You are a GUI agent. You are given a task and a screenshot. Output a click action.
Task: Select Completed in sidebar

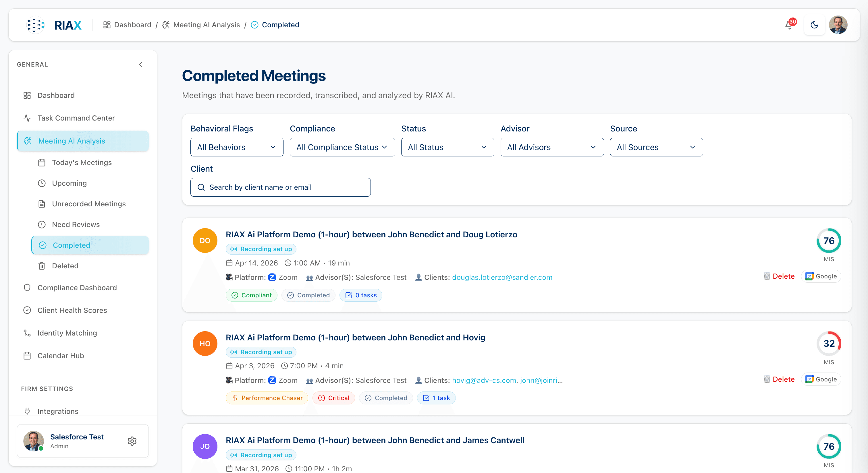90,245
